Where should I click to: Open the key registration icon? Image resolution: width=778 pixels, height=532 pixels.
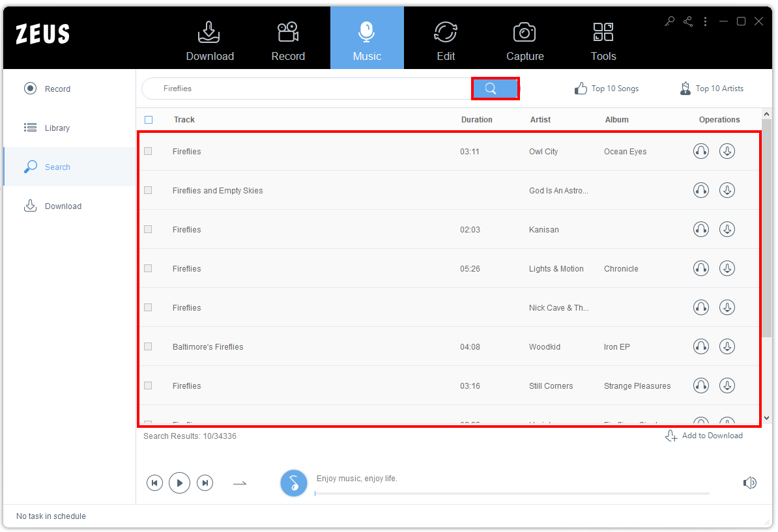[669, 21]
